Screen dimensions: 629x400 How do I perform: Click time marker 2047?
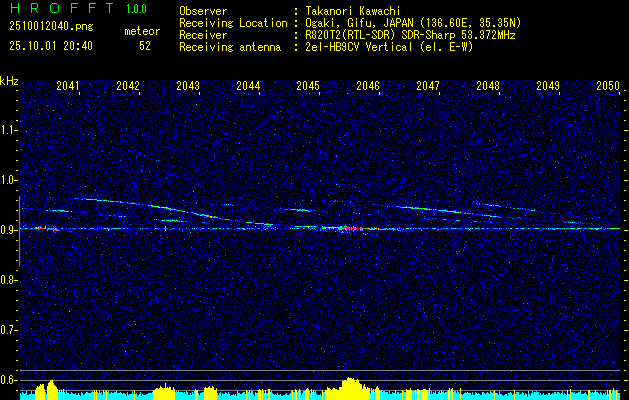pyautogui.click(x=428, y=86)
